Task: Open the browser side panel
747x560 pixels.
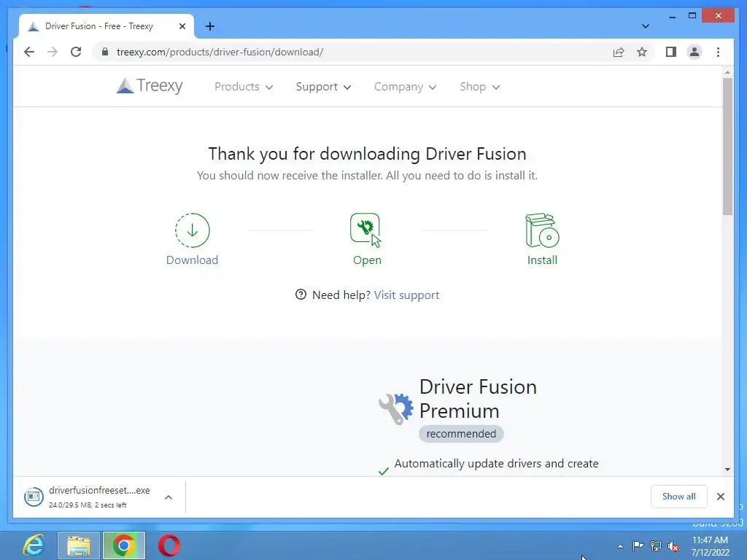Action: pos(671,52)
